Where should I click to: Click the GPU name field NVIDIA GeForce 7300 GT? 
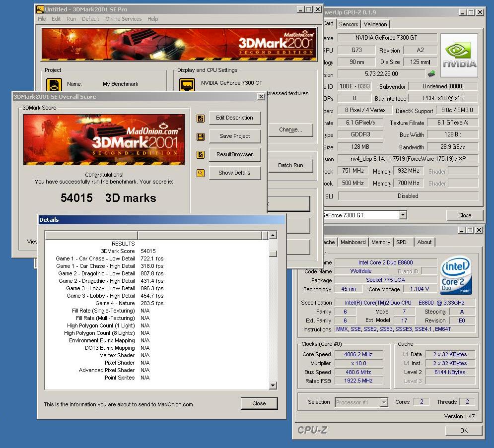[387, 38]
